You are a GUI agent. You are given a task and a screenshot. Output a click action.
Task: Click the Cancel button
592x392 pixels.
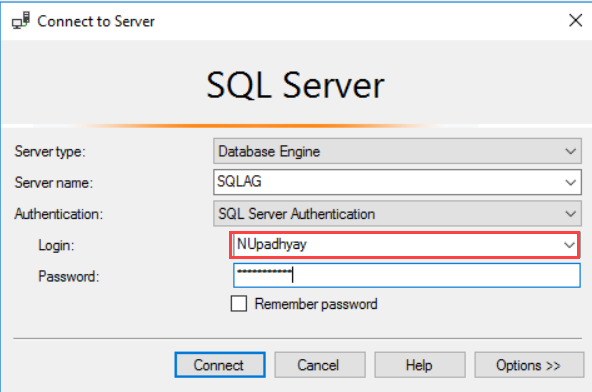pyautogui.click(x=320, y=365)
